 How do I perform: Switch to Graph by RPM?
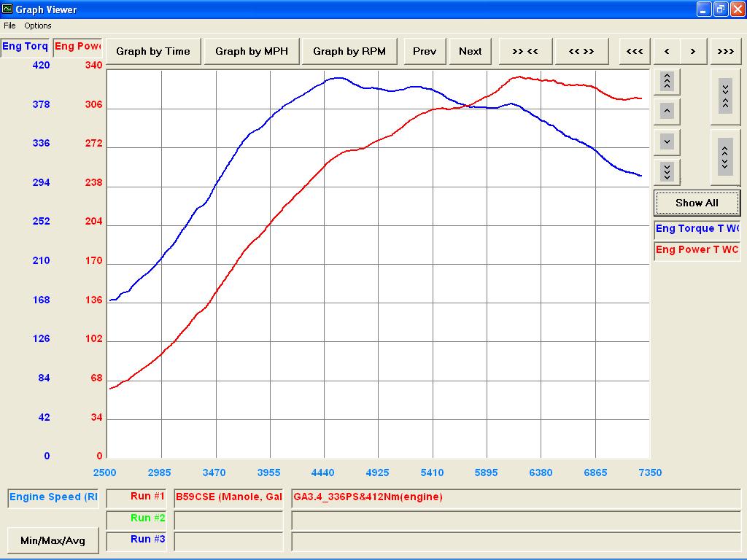(349, 52)
